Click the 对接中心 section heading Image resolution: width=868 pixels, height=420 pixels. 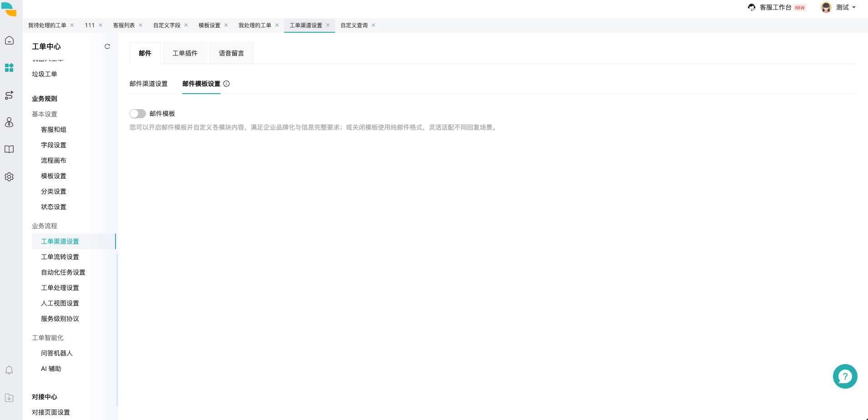[x=45, y=397]
